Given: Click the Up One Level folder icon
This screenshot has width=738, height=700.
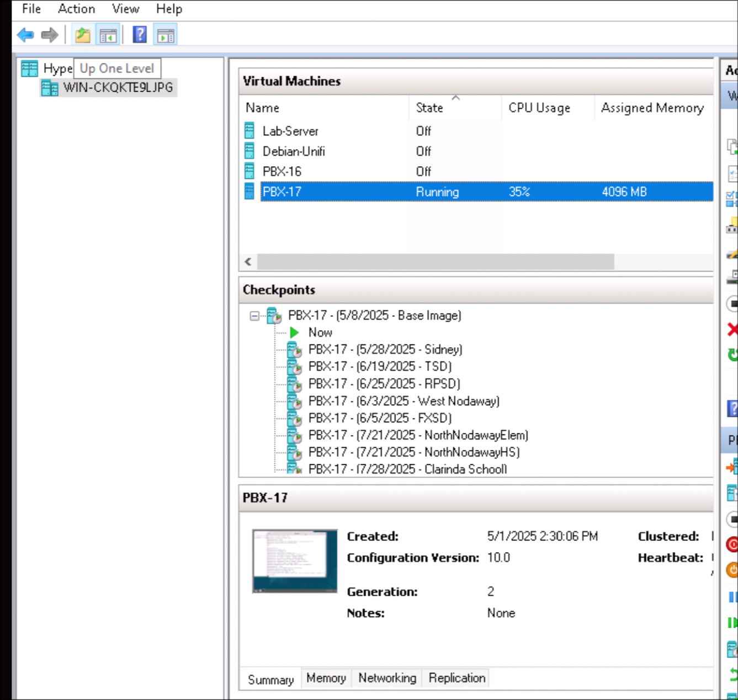Looking at the screenshot, I should (83, 35).
